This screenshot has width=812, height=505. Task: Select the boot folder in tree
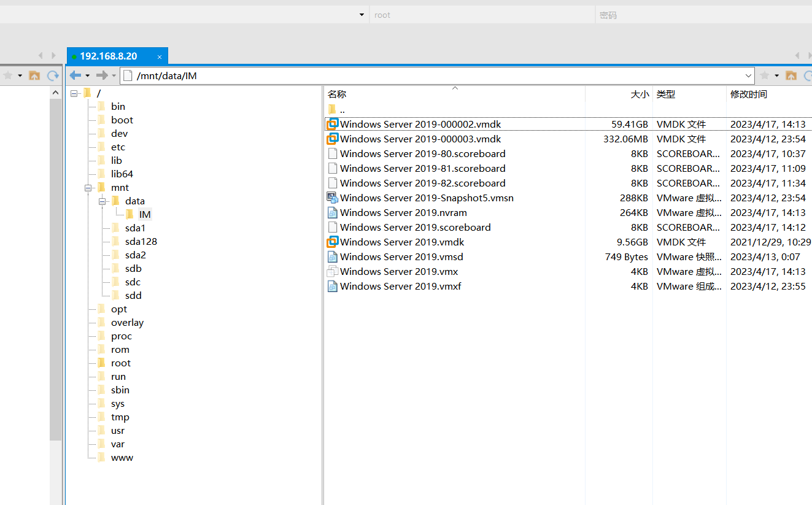click(122, 120)
